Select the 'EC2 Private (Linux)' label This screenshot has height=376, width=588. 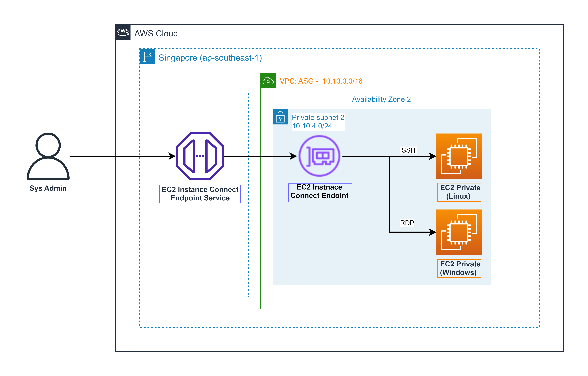[459, 192]
